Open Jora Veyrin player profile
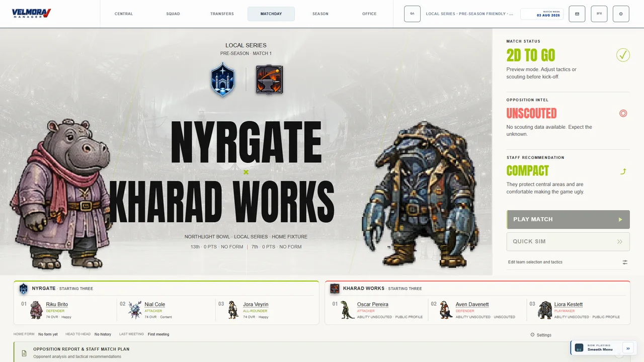The height and width of the screenshot is (362, 644). [x=256, y=304]
